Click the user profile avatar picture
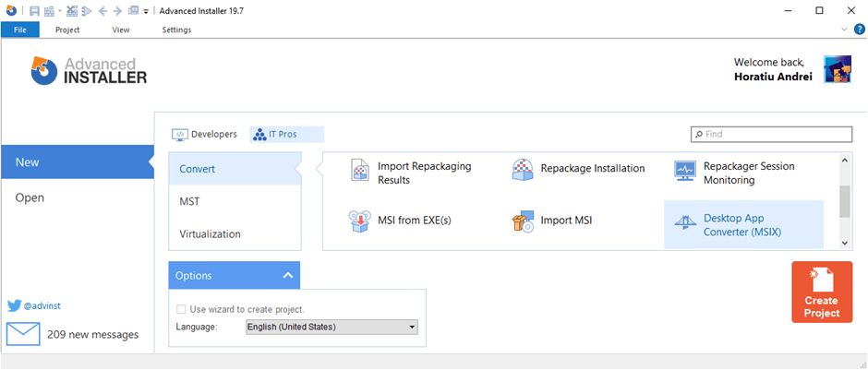 [837, 69]
